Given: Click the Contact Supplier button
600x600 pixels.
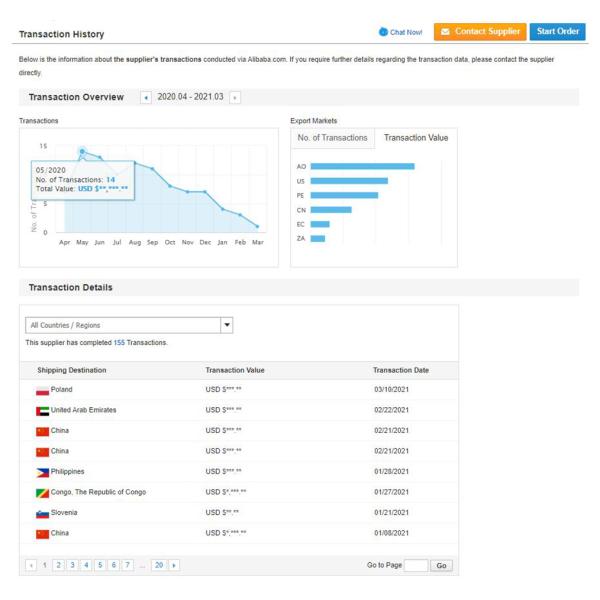Looking at the screenshot, I should click(480, 32).
